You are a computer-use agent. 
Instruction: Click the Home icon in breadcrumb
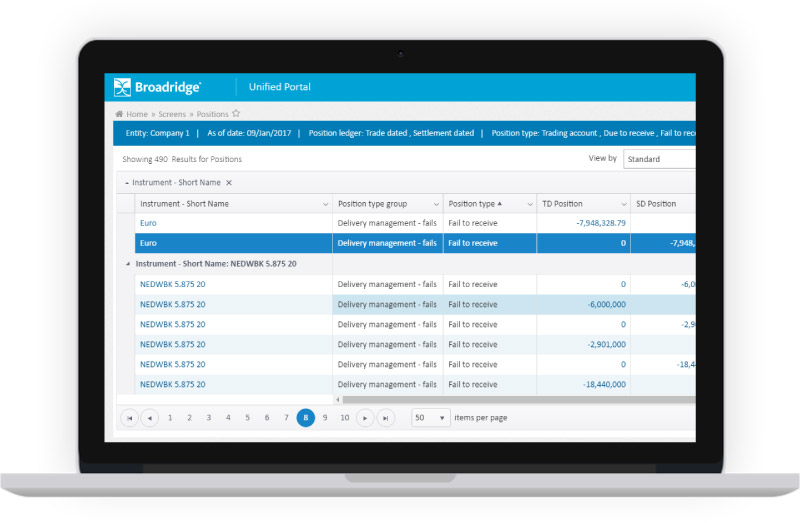pos(119,115)
